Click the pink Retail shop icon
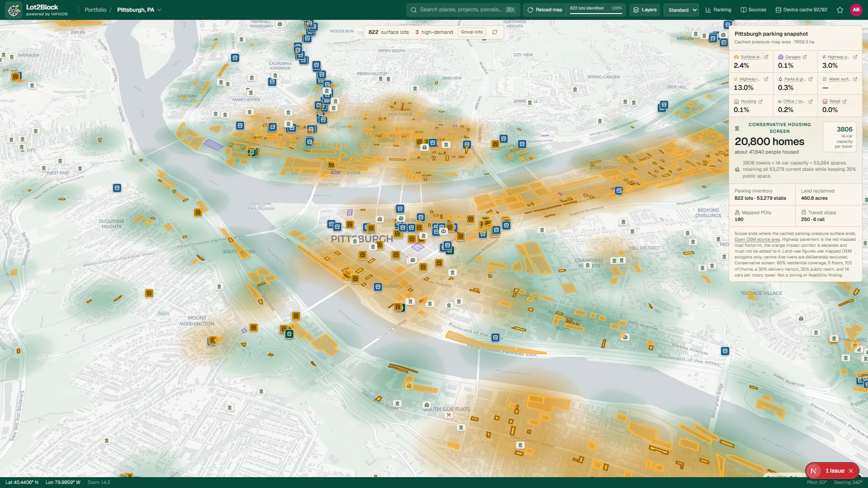 pos(825,101)
